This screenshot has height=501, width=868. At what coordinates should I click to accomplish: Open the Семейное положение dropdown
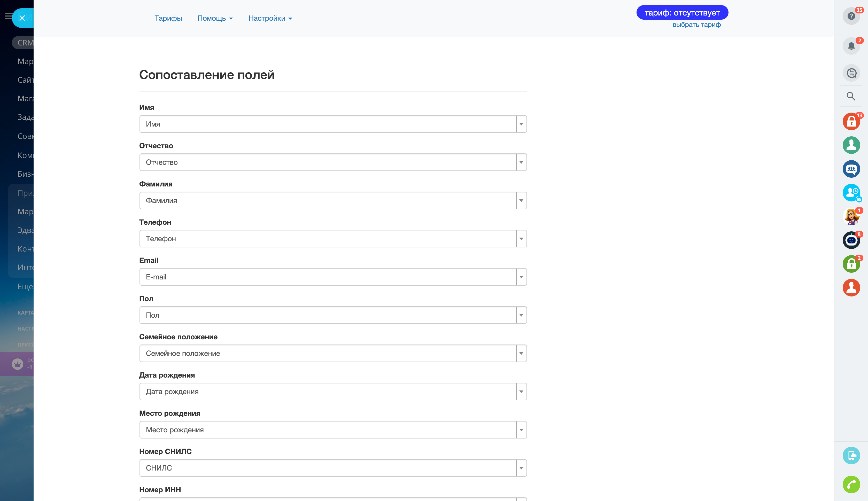pos(521,353)
